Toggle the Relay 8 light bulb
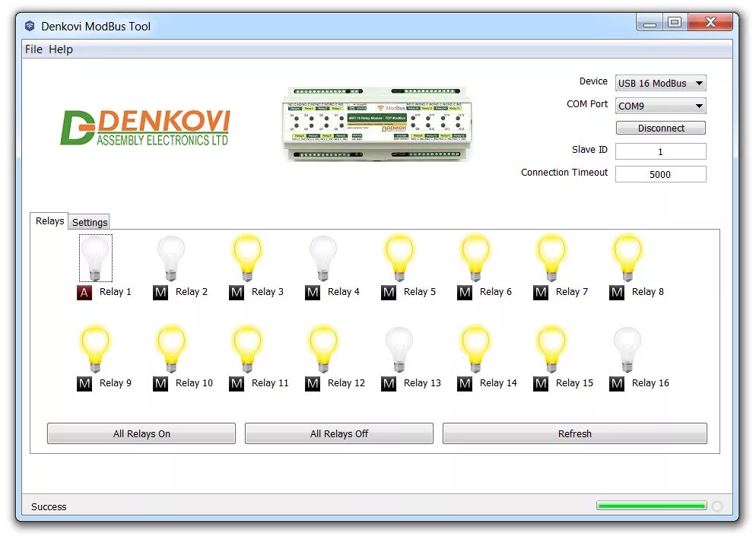The height and width of the screenshot is (552, 756). pos(627,258)
